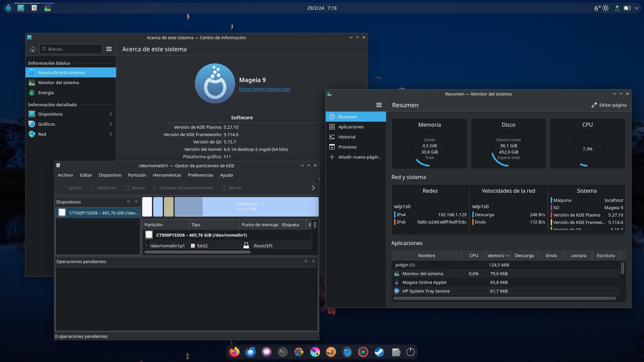Image resolution: width=644 pixels, height=362 pixels.
Task: Click Editar página in System Monitor
Action: [x=609, y=105]
